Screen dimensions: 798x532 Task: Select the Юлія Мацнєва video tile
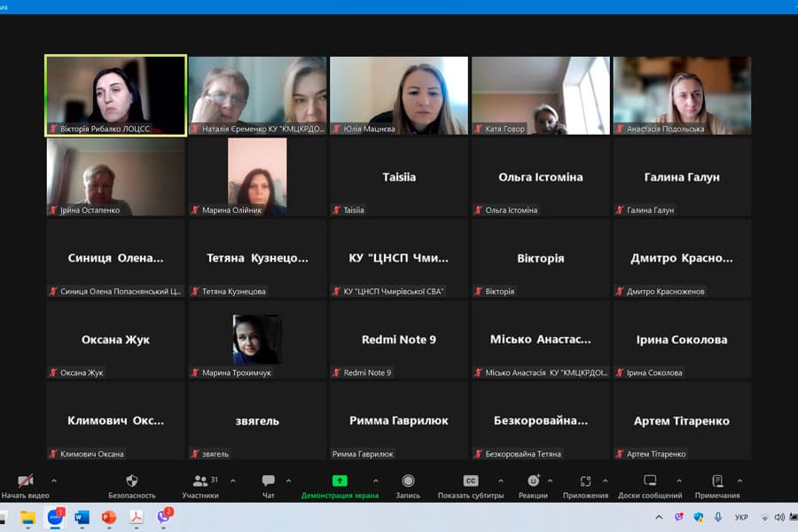pyautogui.click(x=399, y=96)
